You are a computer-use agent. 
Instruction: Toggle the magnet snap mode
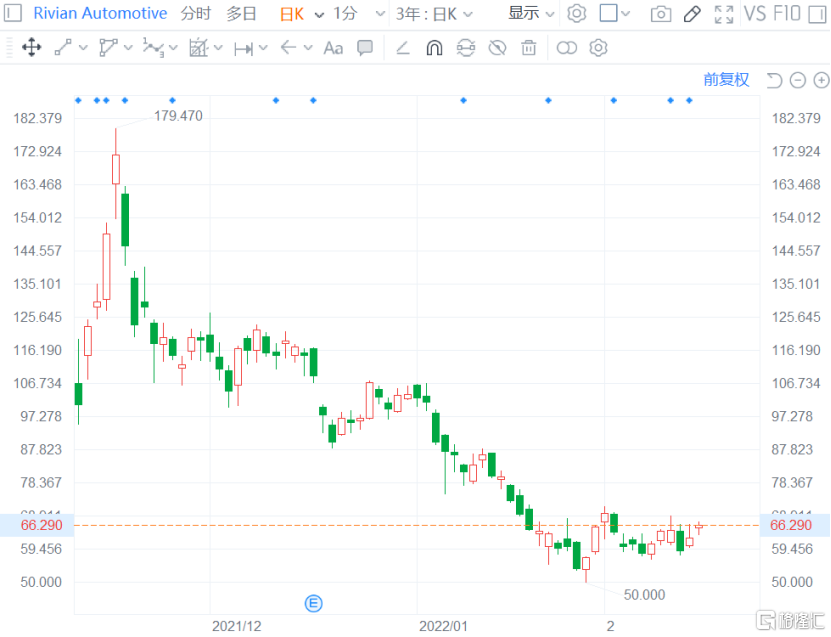[x=434, y=48]
